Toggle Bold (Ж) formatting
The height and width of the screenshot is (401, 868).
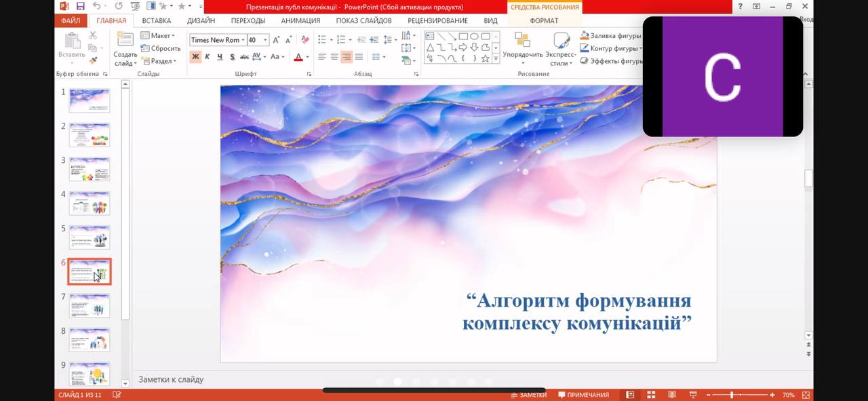[195, 57]
